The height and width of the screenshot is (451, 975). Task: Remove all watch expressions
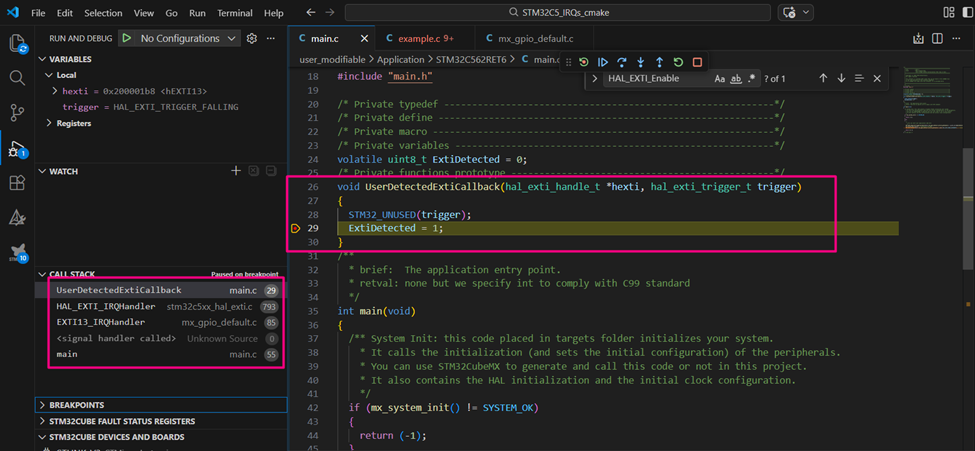pos(253,171)
